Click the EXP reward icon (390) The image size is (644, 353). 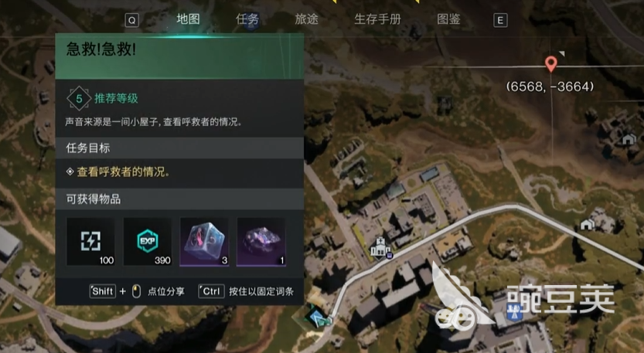(x=148, y=241)
